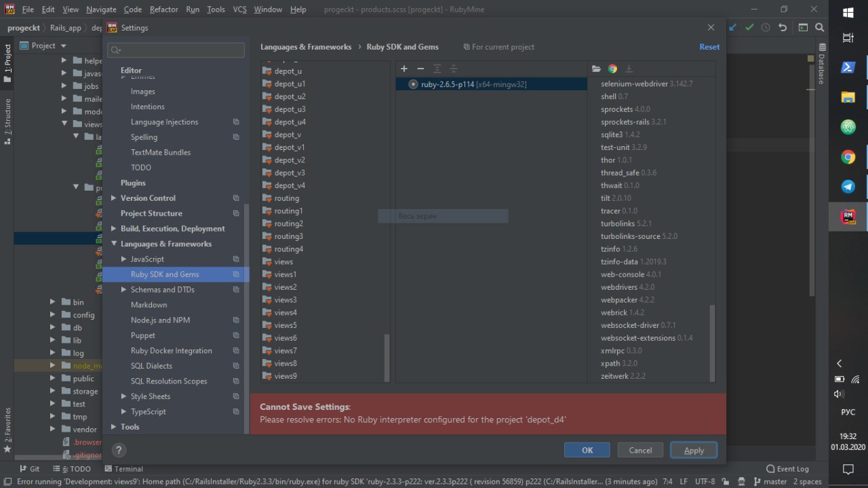Image resolution: width=868 pixels, height=488 pixels.
Task: Open the Tools menu
Action: click(216, 10)
